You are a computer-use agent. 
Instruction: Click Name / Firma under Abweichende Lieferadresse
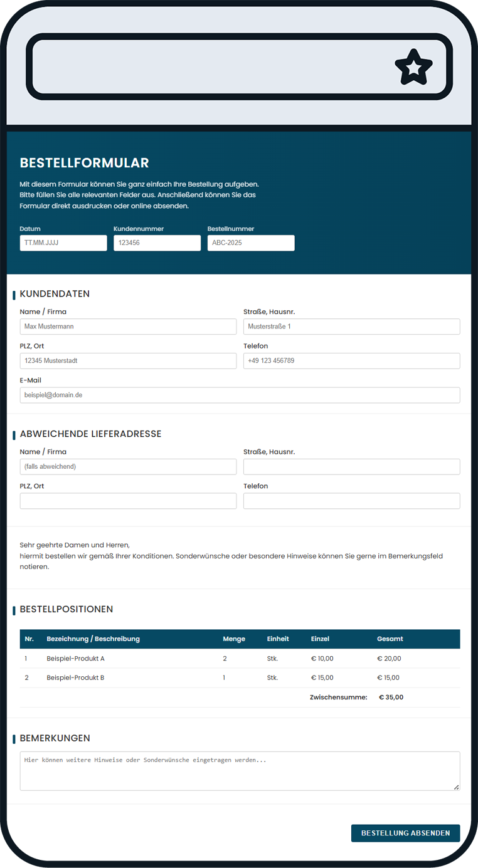(128, 467)
